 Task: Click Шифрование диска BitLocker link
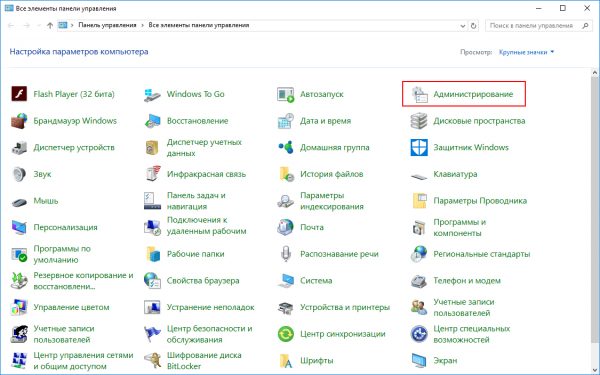click(x=204, y=360)
